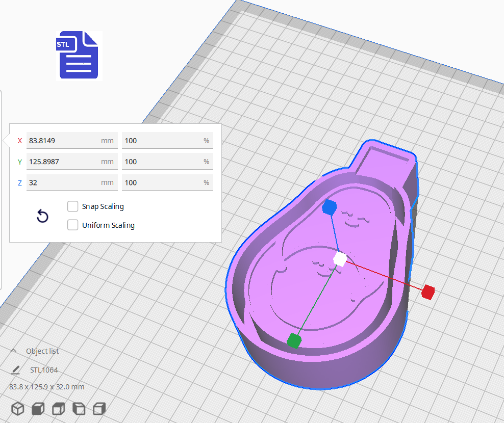Enable Snap Scaling
Image resolution: width=504 pixels, height=423 pixels.
tap(72, 206)
